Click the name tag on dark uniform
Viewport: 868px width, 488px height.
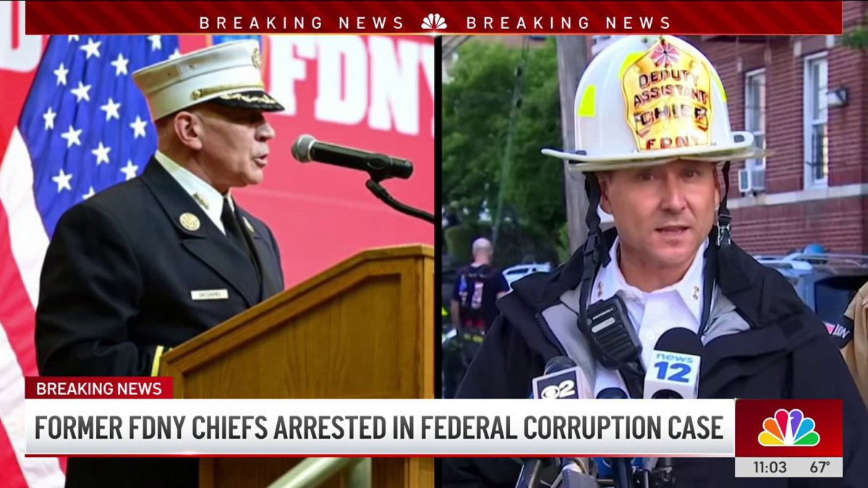click(209, 294)
